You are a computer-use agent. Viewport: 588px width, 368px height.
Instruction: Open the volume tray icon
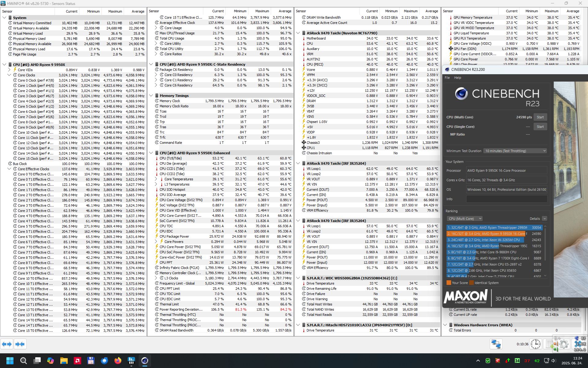point(553,361)
